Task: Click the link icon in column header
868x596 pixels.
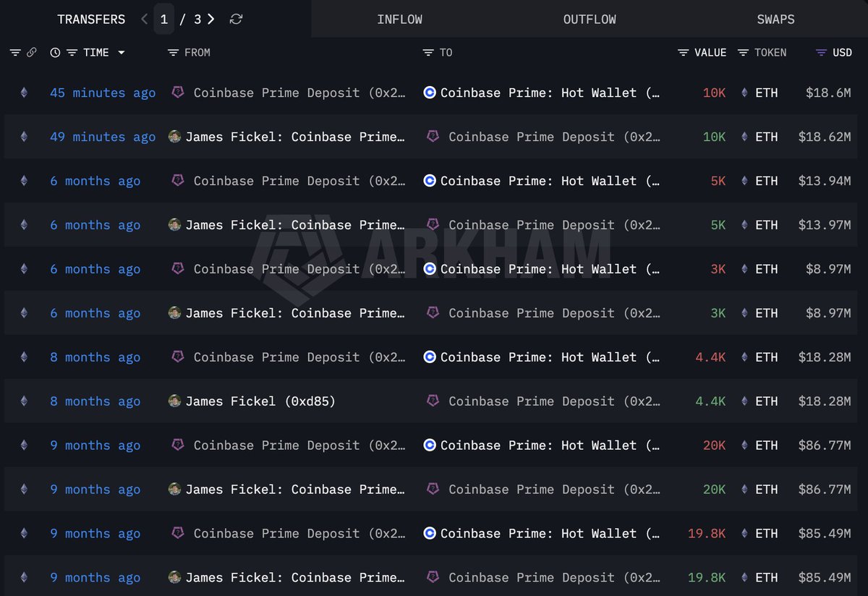Action: (32, 52)
